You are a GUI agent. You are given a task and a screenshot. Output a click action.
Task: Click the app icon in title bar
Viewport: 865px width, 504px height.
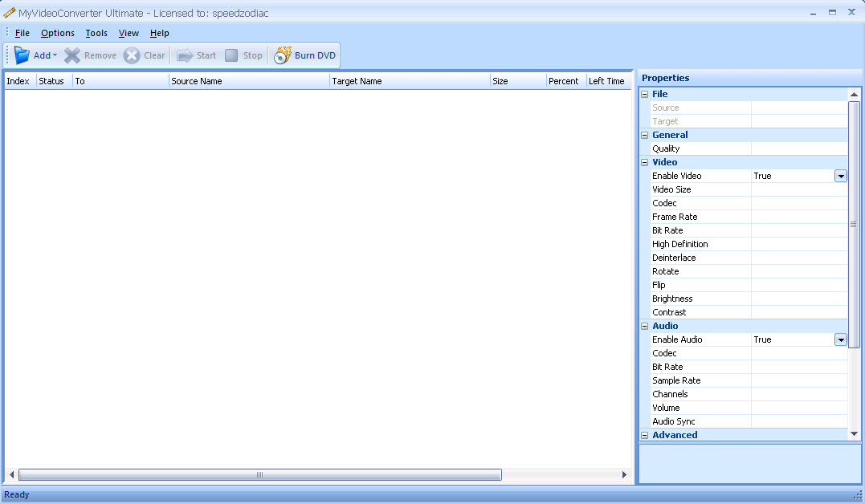tap(10, 13)
